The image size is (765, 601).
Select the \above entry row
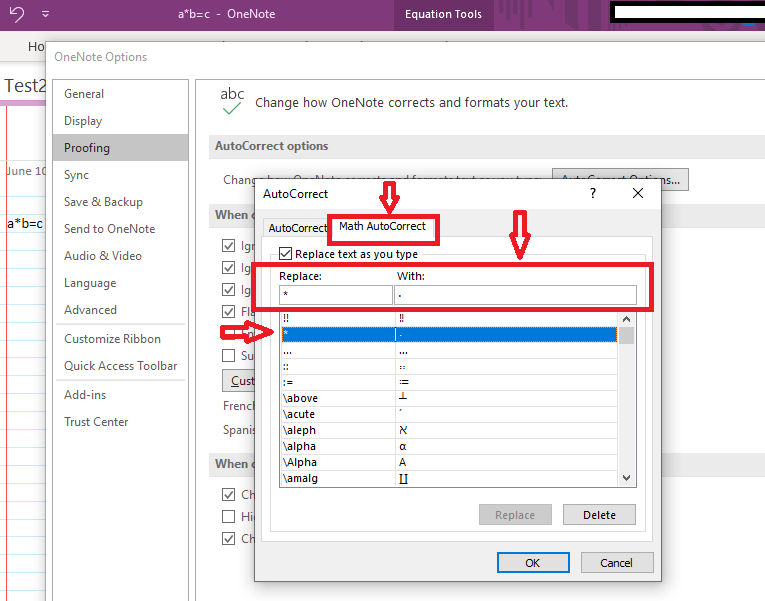(449, 399)
